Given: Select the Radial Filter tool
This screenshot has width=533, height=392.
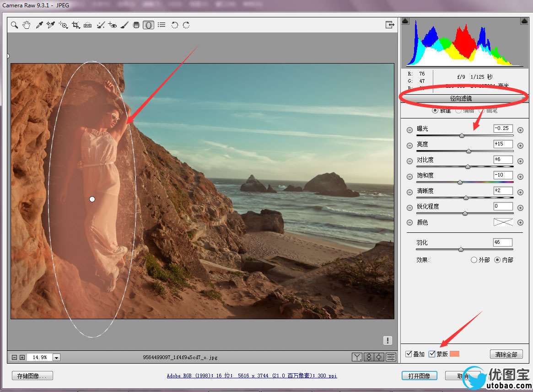Looking at the screenshot, I should point(148,25).
